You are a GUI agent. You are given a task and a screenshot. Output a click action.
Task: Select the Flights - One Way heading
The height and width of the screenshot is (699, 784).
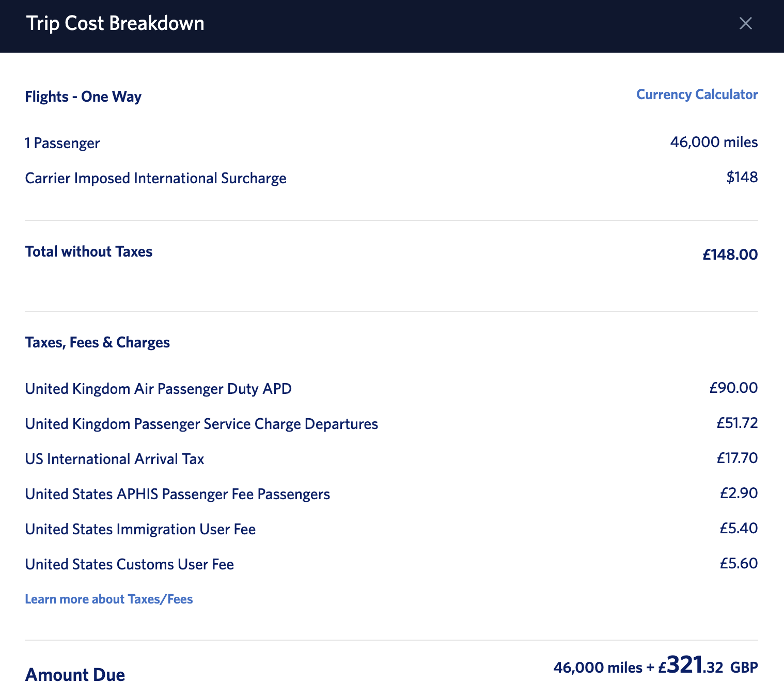pyautogui.click(x=83, y=97)
